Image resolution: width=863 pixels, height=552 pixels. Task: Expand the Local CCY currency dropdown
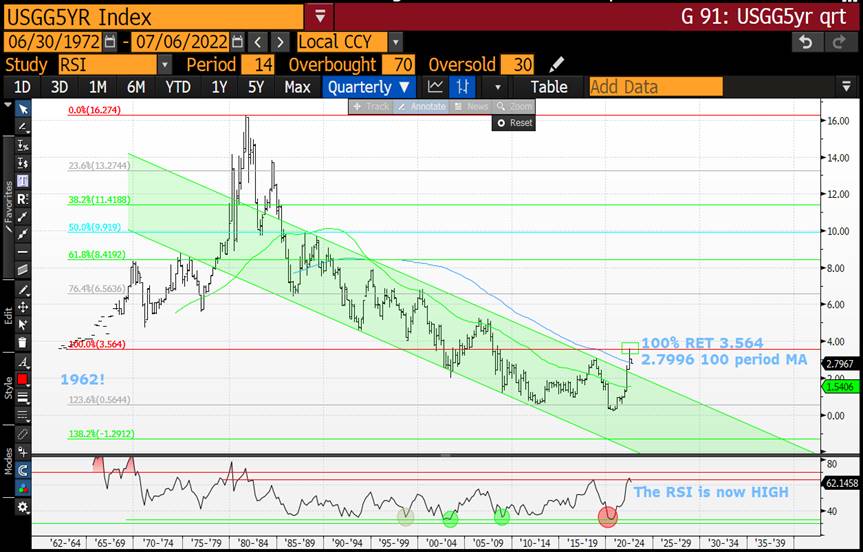(x=396, y=42)
